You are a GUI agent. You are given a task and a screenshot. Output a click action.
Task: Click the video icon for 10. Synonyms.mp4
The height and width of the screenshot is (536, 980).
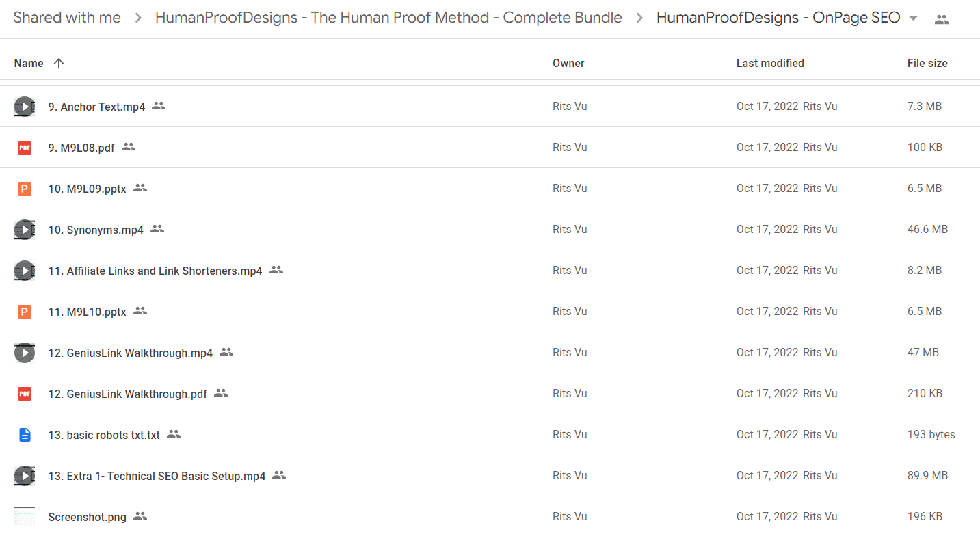[x=25, y=230]
